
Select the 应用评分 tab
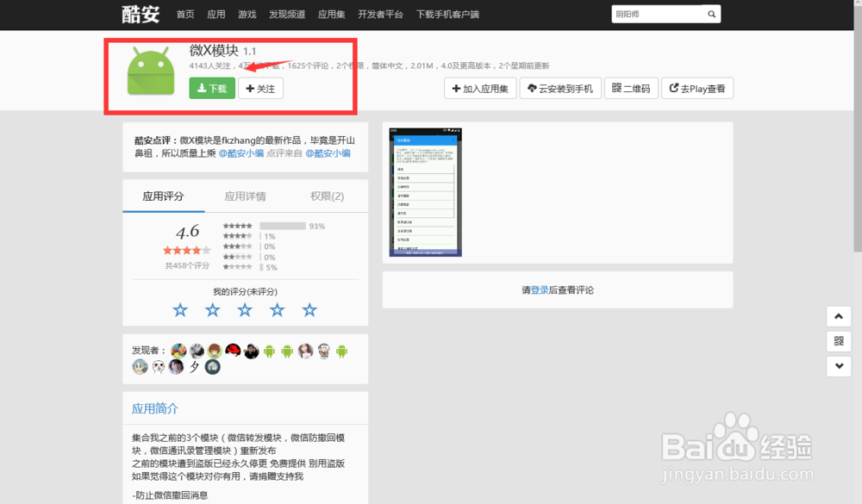(163, 196)
